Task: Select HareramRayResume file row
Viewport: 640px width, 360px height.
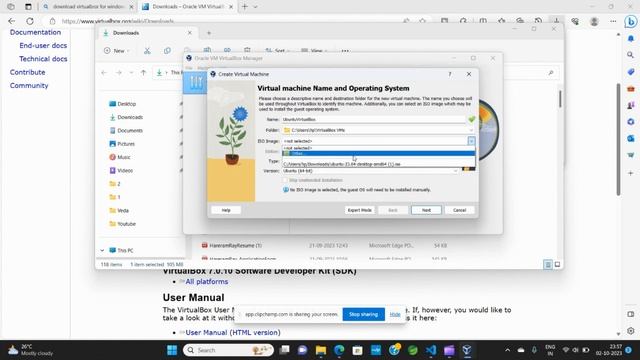Action: 324,246
